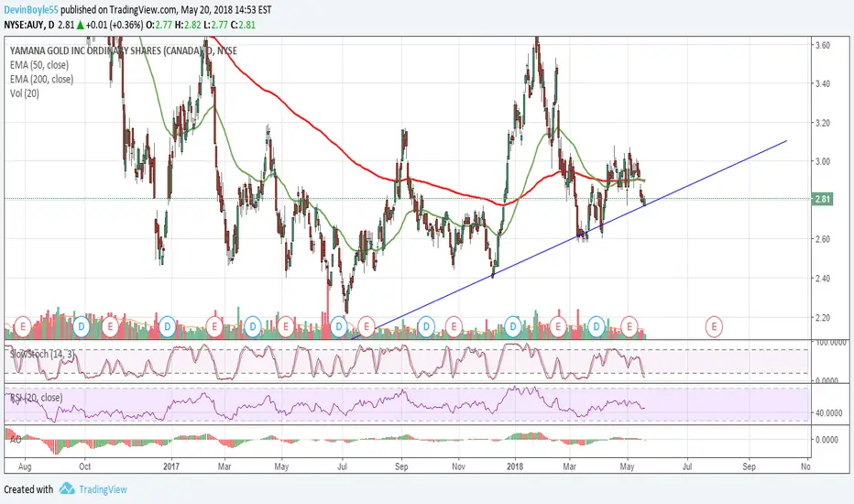Image resolution: width=854 pixels, height=504 pixels.
Task: Click the earnings E marker near Nov 2017
Action: [454, 327]
